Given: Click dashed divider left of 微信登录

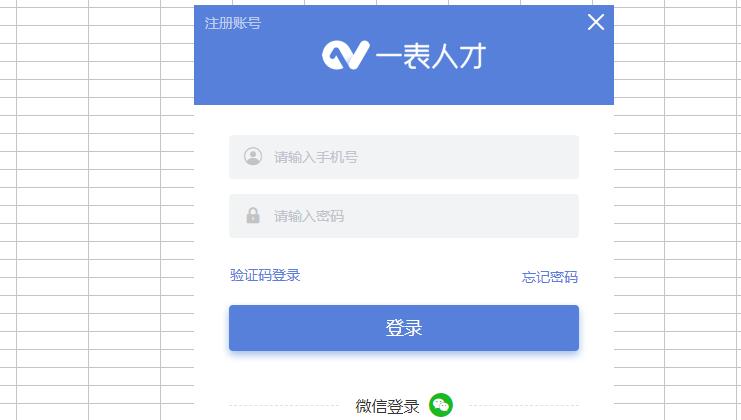Looking at the screenshot, I should (284, 405).
